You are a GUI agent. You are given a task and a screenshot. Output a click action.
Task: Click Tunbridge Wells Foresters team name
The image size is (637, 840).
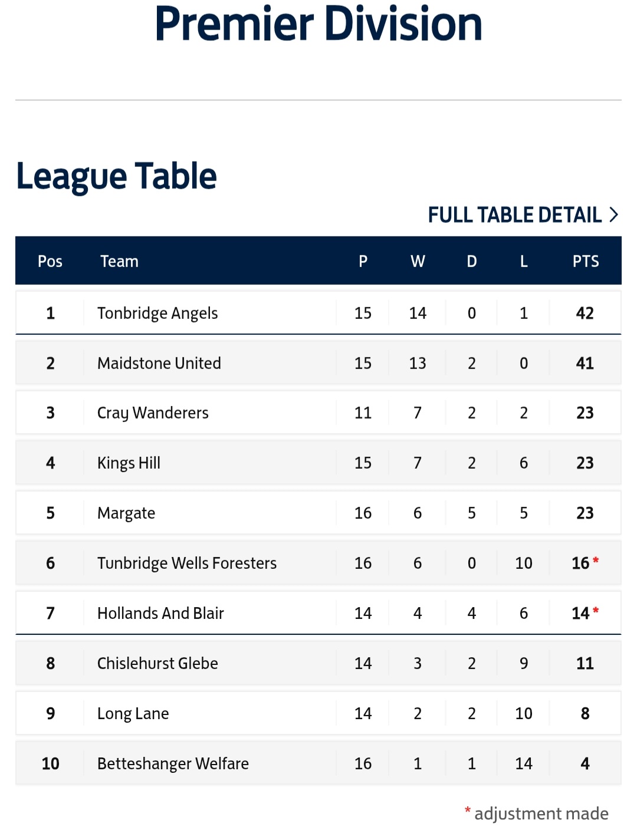[x=187, y=563]
